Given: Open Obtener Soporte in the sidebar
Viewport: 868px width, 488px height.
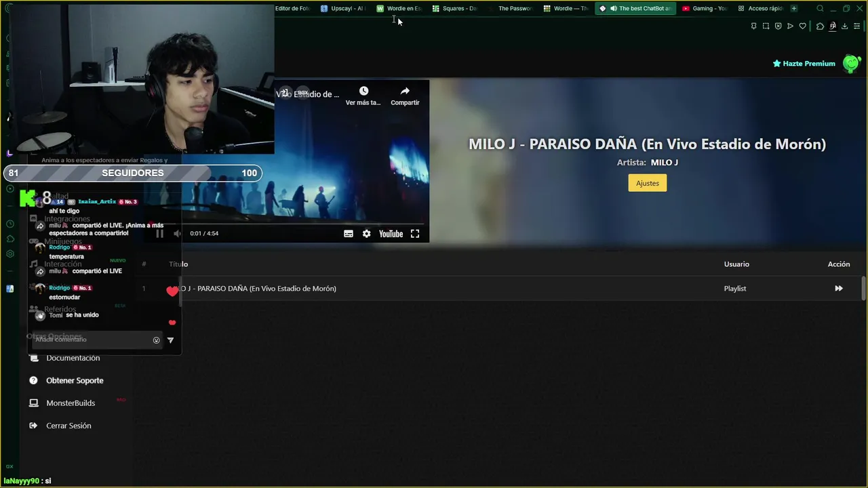Looking at the screenshot, I should click(75, 381).
